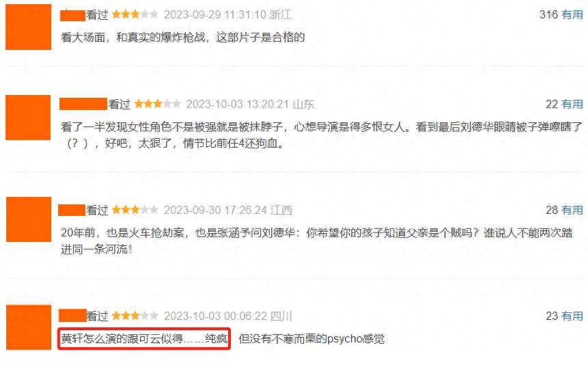Click the star rating on the Sichuan review

pos(135,315)
